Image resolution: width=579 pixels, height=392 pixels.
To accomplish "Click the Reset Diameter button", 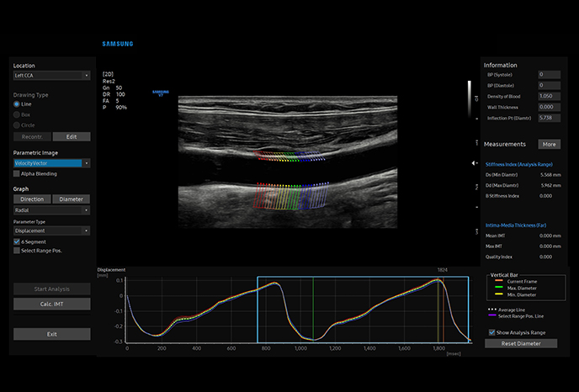I will (x=522, y=343).
